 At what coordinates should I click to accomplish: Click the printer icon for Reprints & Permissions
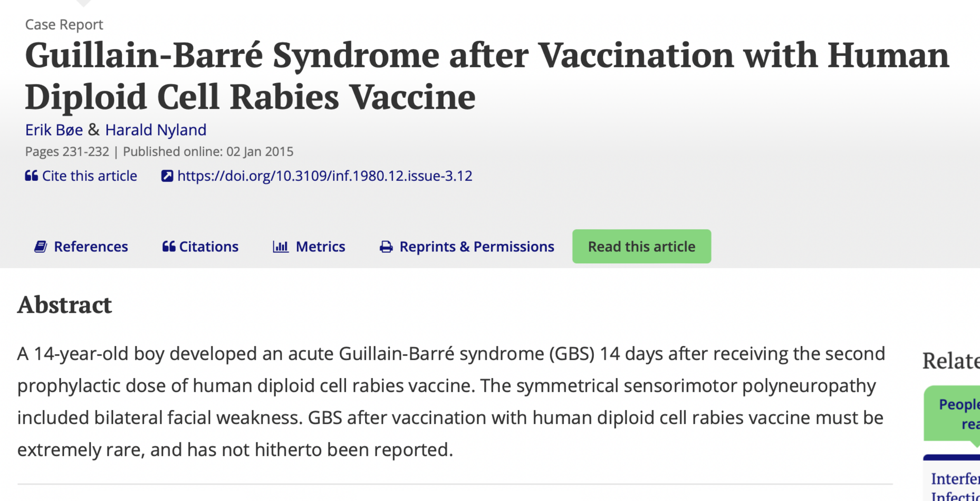point(386,247)
